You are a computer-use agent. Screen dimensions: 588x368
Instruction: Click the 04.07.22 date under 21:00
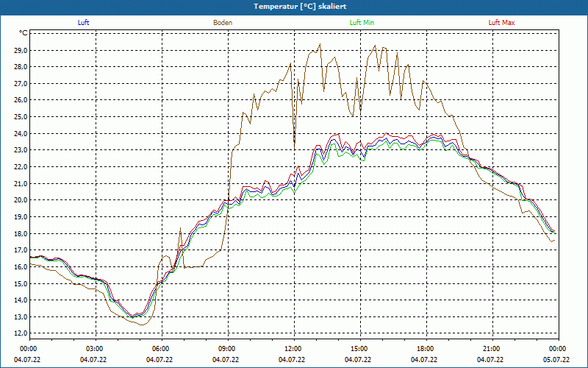(x=490, y=360)
